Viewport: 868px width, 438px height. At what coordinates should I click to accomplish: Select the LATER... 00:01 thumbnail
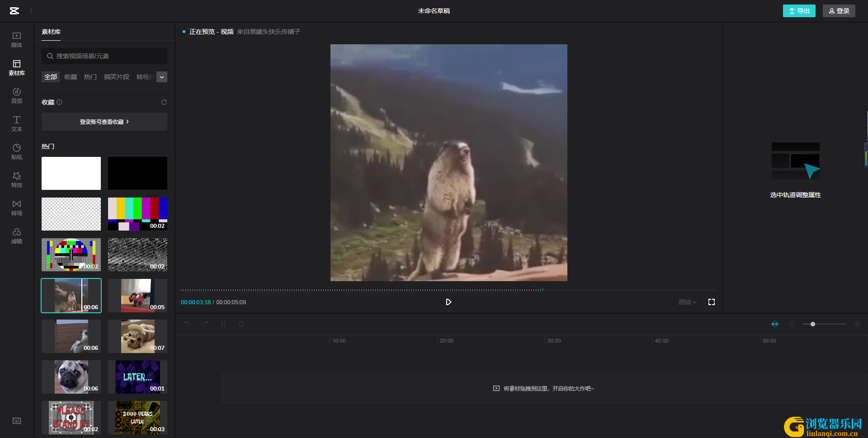pyautogui.click(x=137, y=377)
